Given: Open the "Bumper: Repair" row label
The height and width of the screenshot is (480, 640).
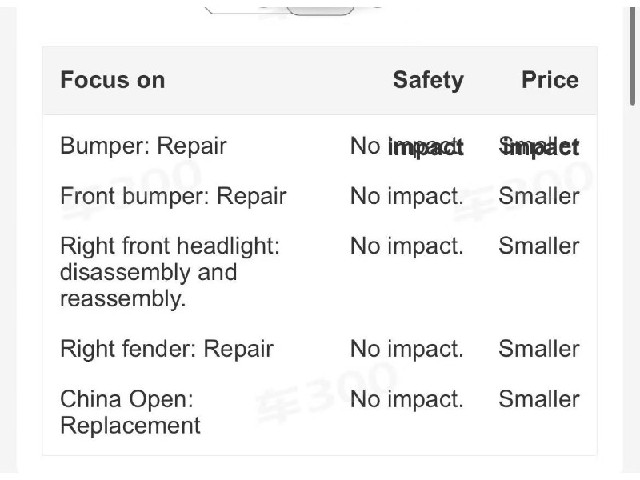Looking at the screenshot, I should 143,146.
